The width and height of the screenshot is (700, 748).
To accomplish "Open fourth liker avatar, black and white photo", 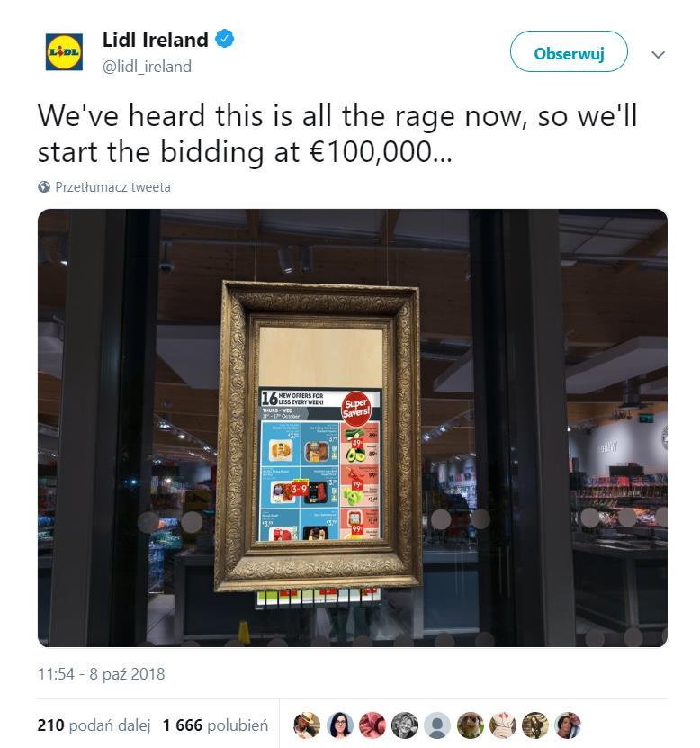I will click(x=404, y=725).
